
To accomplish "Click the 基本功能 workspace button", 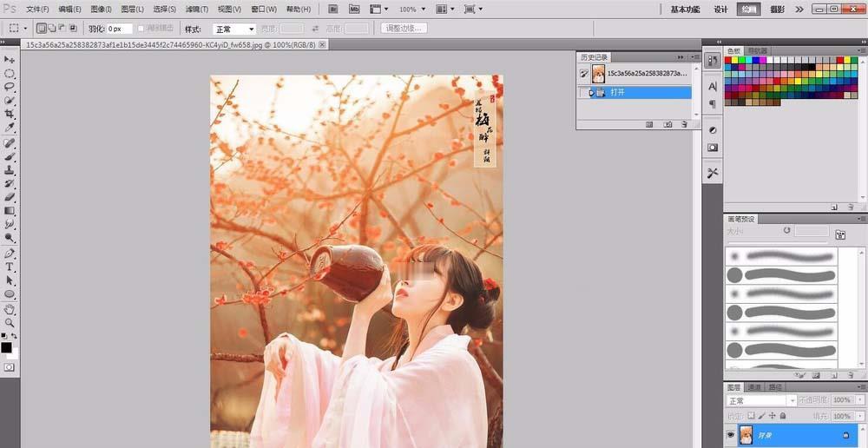I will coord(685,9).
